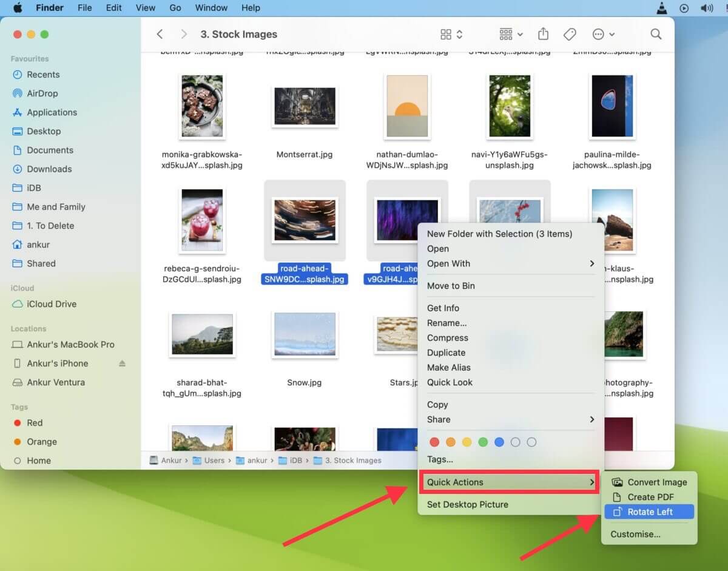This screenshot has width=728, height=571.
Task: Click the Apple menu icon
Action: pyautogui.click(x=16, y=7)
